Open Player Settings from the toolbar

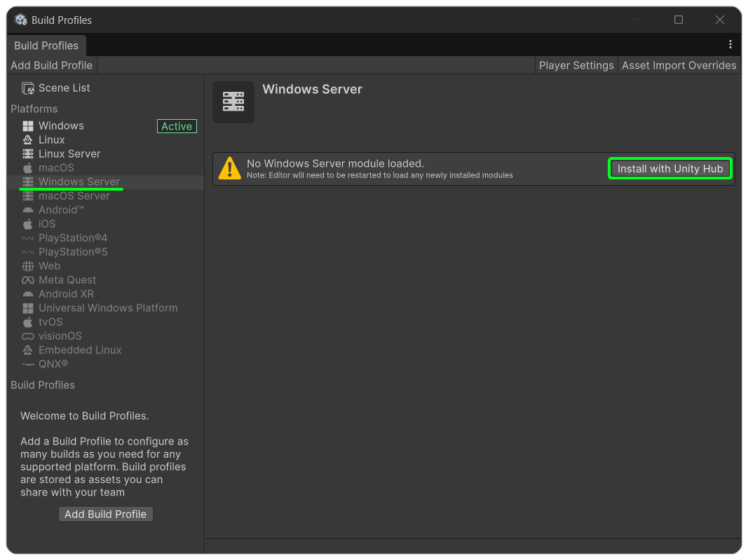(x=576, y=65)
